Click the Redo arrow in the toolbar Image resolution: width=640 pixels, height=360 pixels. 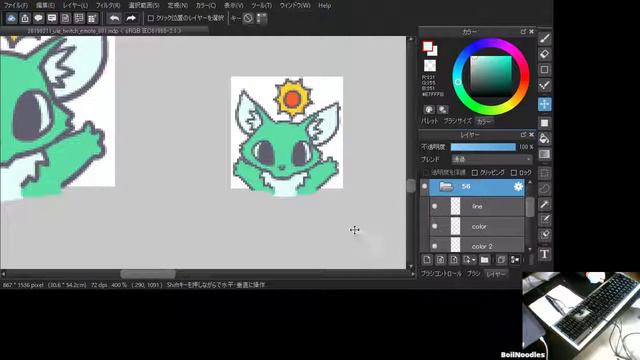[x=131, y=18]
